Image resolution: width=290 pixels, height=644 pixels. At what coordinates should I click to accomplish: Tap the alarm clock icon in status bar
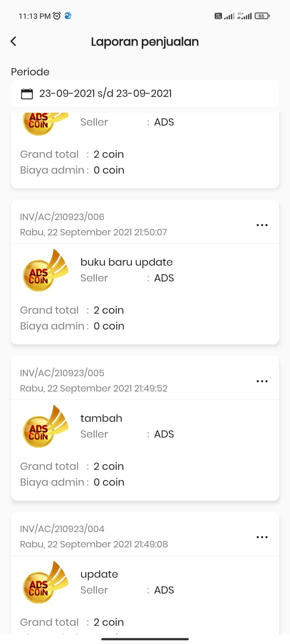(57, 16)
